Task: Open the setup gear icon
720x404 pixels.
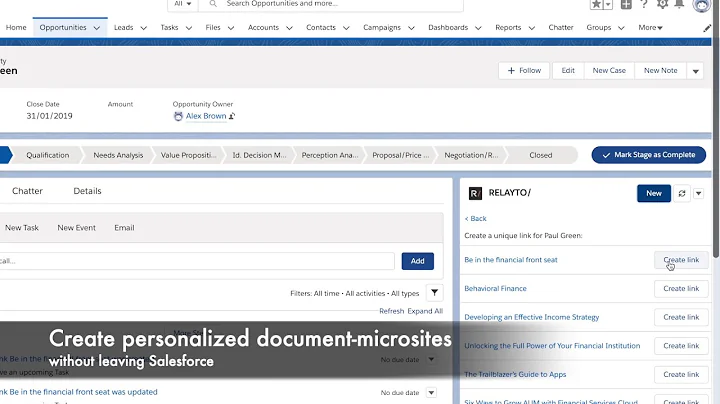Action: (x=662, y=4)
